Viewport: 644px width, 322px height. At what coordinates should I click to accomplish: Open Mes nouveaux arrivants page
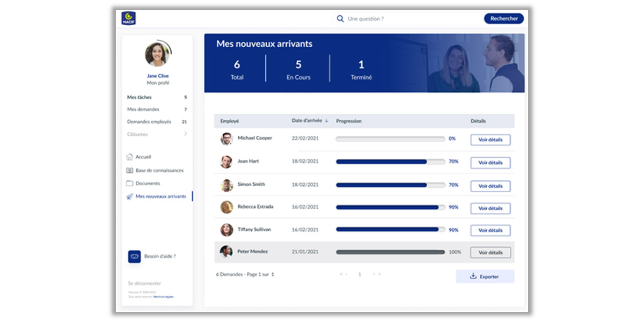160,196
